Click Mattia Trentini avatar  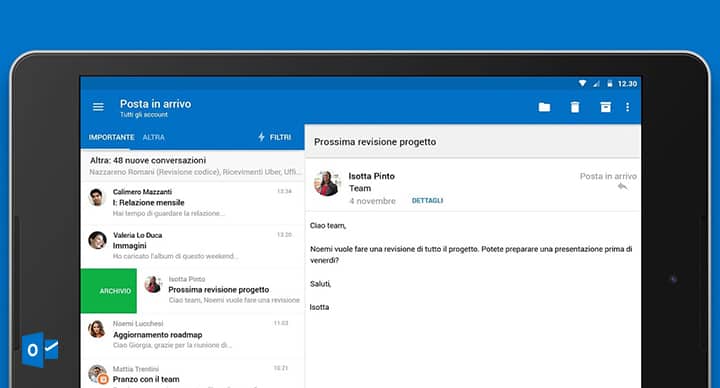tap(97, 373)
